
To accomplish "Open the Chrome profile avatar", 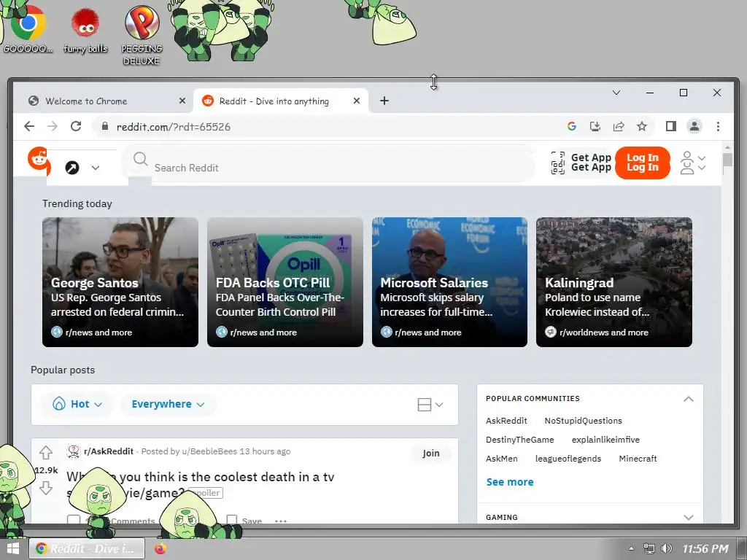I will pos(694,126).
